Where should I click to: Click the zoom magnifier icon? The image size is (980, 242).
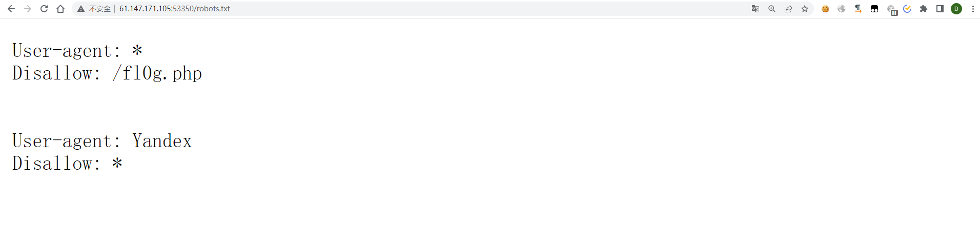point(771,9)
